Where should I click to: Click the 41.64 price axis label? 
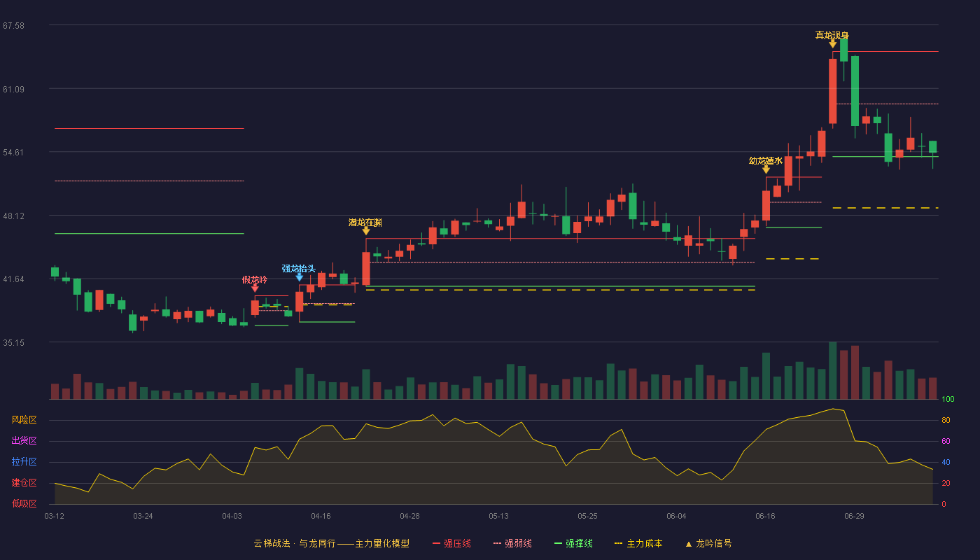(x=14, y=279)
